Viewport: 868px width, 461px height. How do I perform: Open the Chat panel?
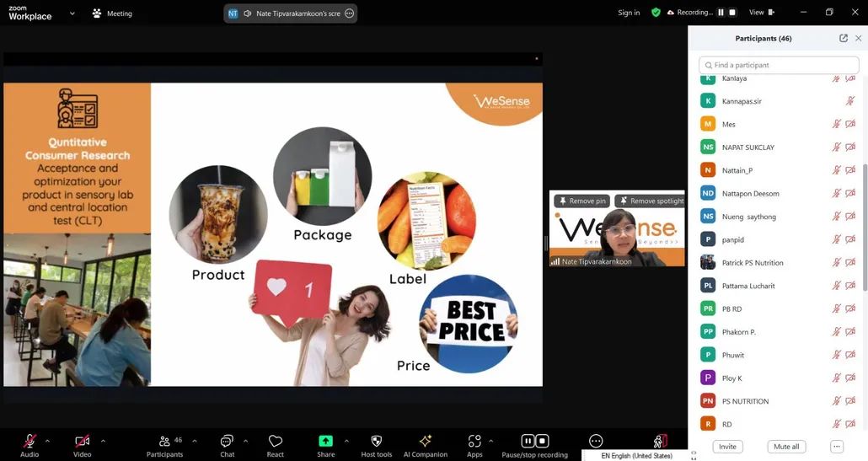point(227,446)
